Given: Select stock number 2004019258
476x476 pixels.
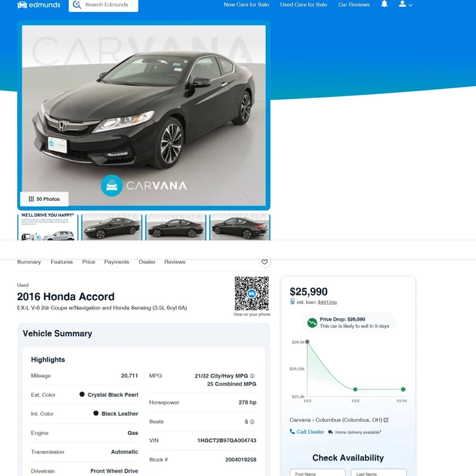Looking at the screenshot, I should [x=241, y=459].
